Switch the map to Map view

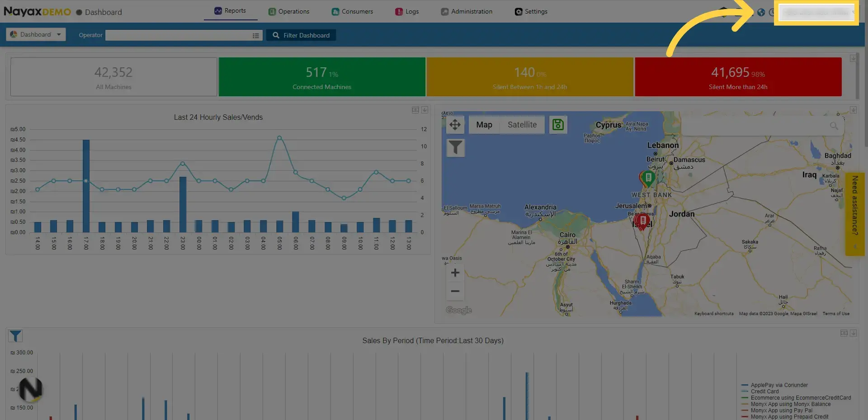tap(484, 125)
